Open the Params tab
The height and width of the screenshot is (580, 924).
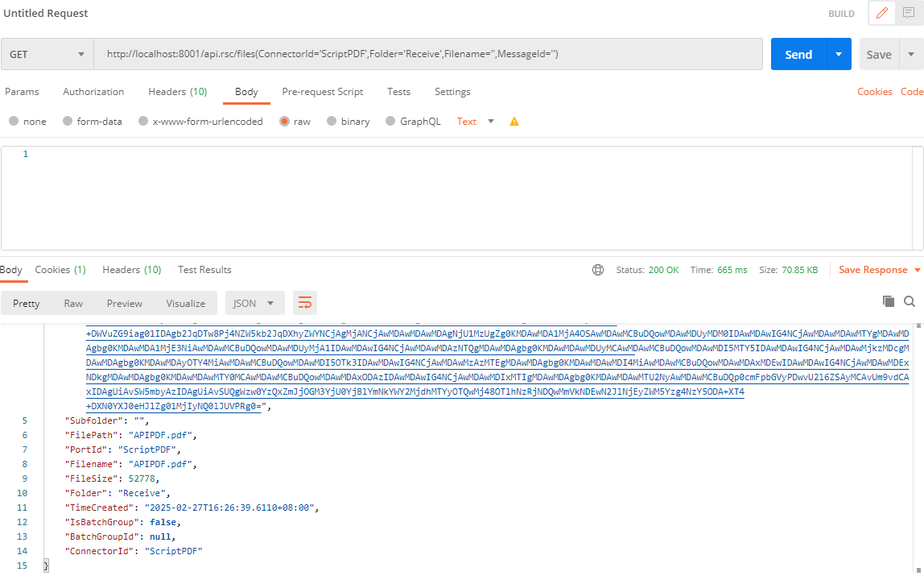(x=22, y=92)
